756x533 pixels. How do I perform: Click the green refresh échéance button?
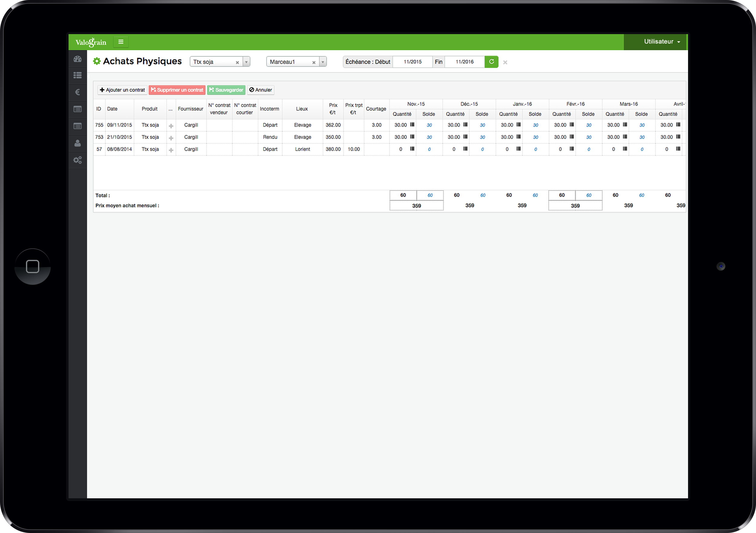point(491,62)
